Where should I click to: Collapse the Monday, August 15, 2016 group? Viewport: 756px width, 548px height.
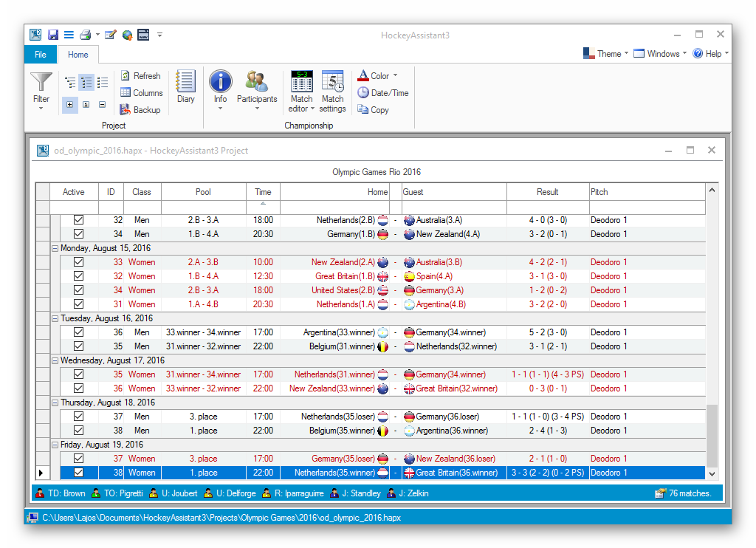(55, 248)
